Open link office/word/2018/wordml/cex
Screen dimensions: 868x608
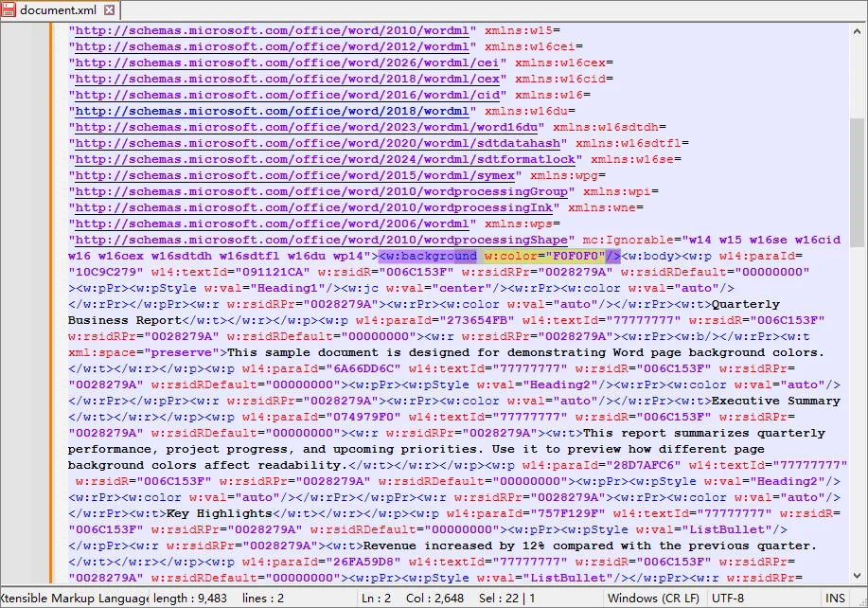click(288, 79)
